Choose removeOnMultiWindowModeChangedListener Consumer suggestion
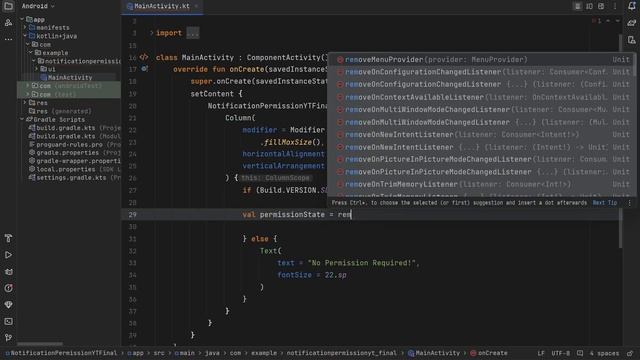640x360 pixels. pos(482,109)
